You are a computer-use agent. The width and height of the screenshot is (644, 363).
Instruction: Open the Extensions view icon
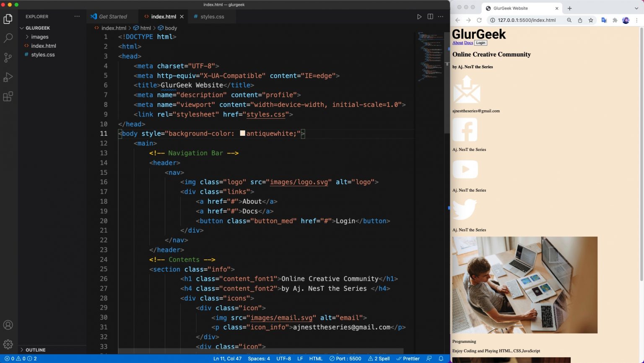(x=8, y=97)
